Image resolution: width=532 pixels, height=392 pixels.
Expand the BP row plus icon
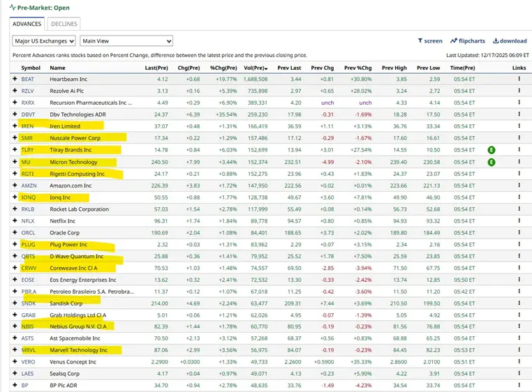(x=15, y=385)
